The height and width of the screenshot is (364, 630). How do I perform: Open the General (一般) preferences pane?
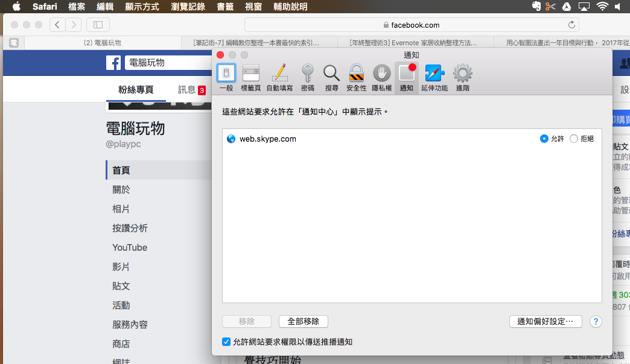coord(226,78)
